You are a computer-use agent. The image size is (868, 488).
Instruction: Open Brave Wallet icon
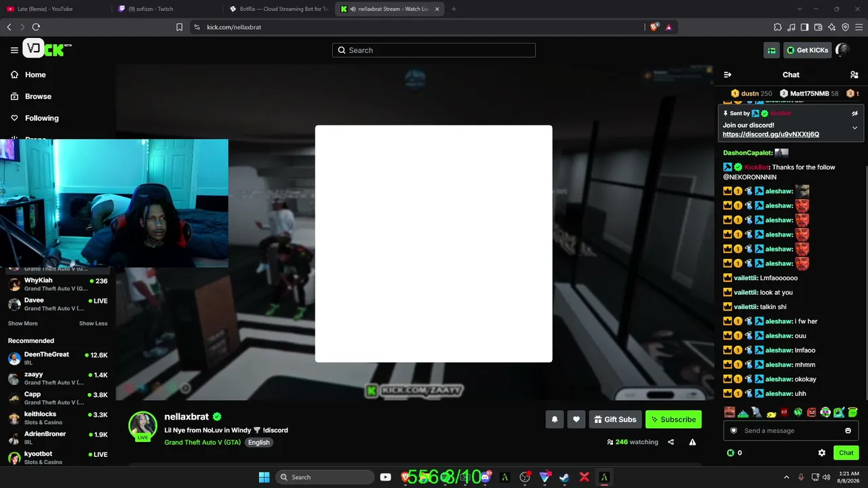(818, 27)
